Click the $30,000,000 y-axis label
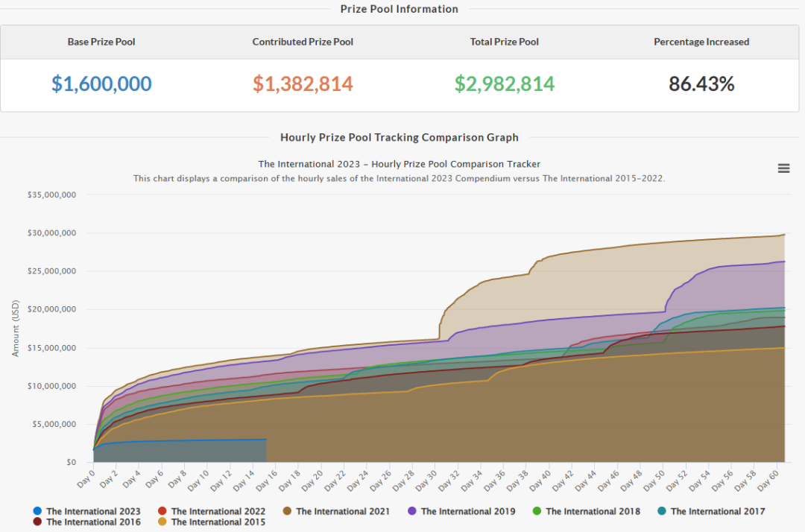The image size is (805, 532). pos(52,233)
